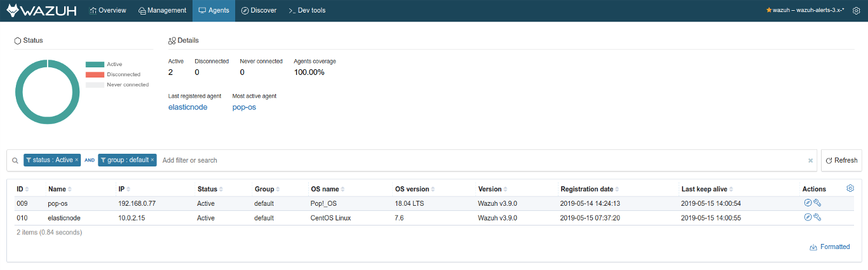
Task: Click the Disconnected legend color swatch
Action: [95, 74]
